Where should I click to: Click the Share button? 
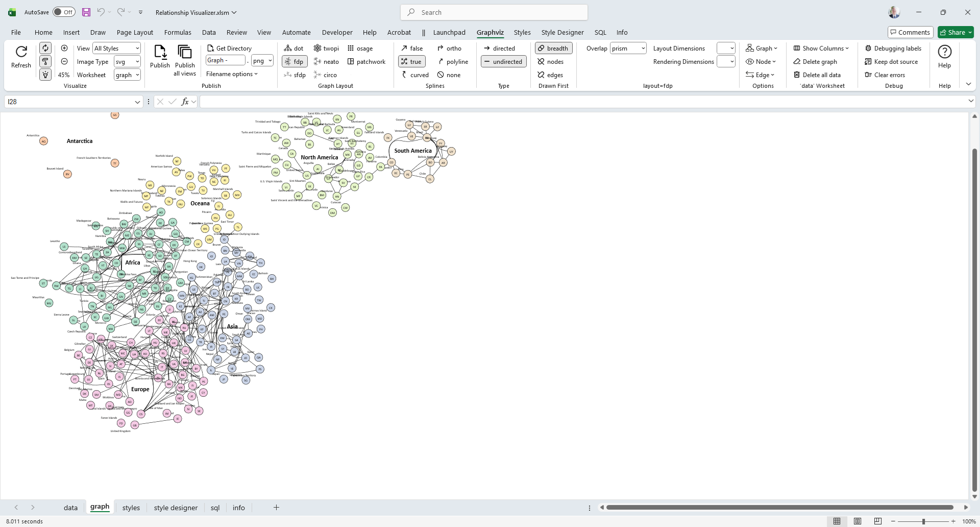tap(955, 33)
